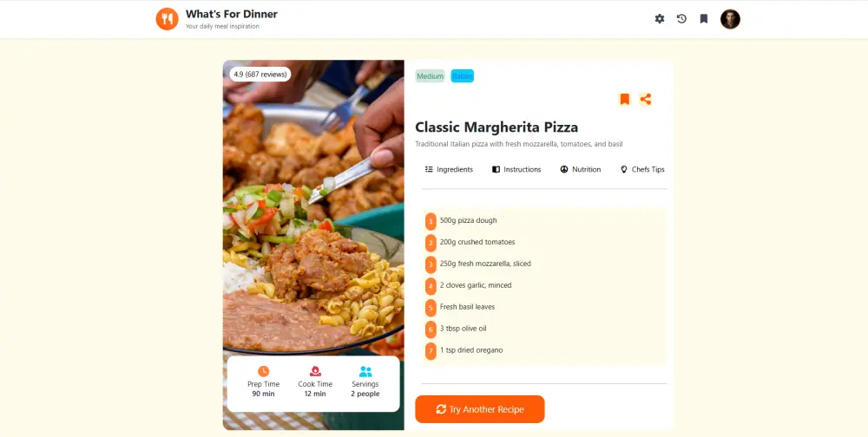Viewport: 868px width, 437px height.
Task: Switch to the Ingredients tab
Action: coord(449,169)
